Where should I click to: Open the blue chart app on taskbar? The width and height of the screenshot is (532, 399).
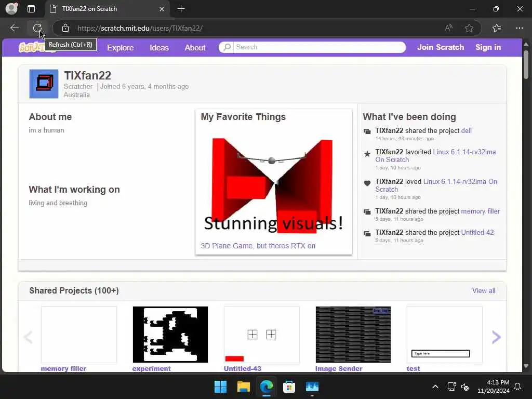(312, 387)
